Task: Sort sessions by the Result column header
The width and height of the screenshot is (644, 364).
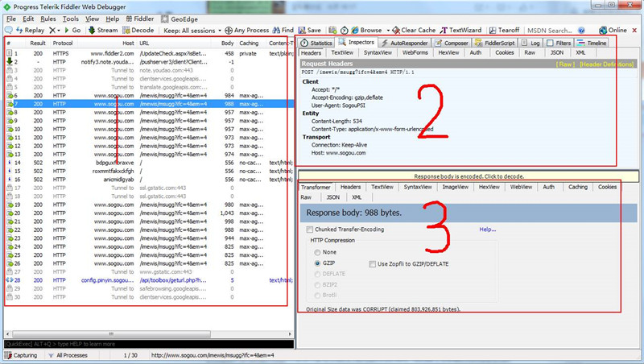Action: coord(38,43)
